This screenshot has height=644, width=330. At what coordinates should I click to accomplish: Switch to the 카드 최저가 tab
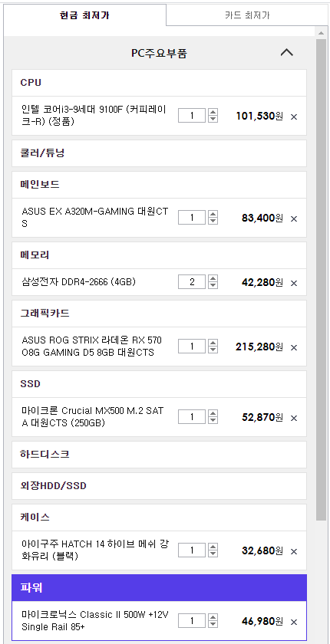click(x=247, y=15)
